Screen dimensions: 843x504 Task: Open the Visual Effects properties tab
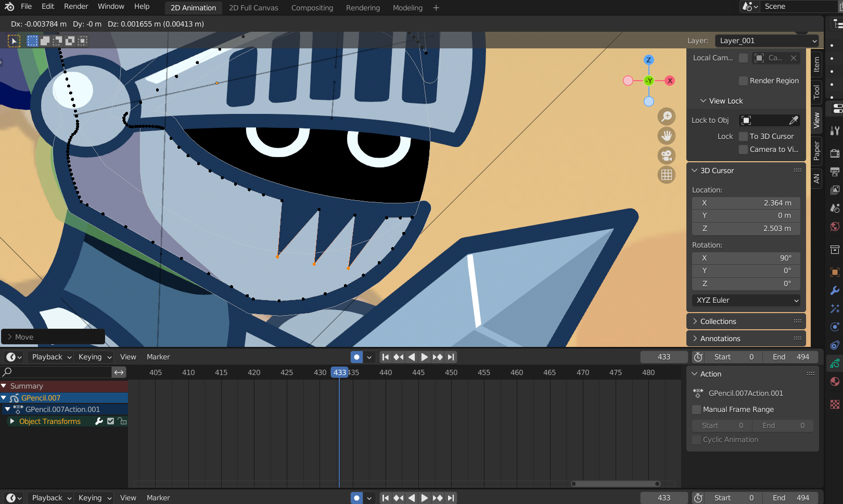pyautogui.click(x=835, y=308)
